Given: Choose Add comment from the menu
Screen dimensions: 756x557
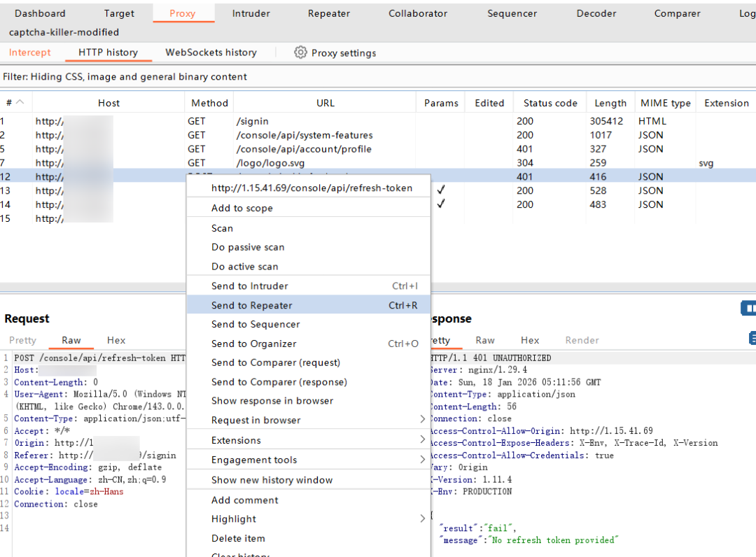Looking at the screenshot, I should pyautogui.click(x=309, y=500).
